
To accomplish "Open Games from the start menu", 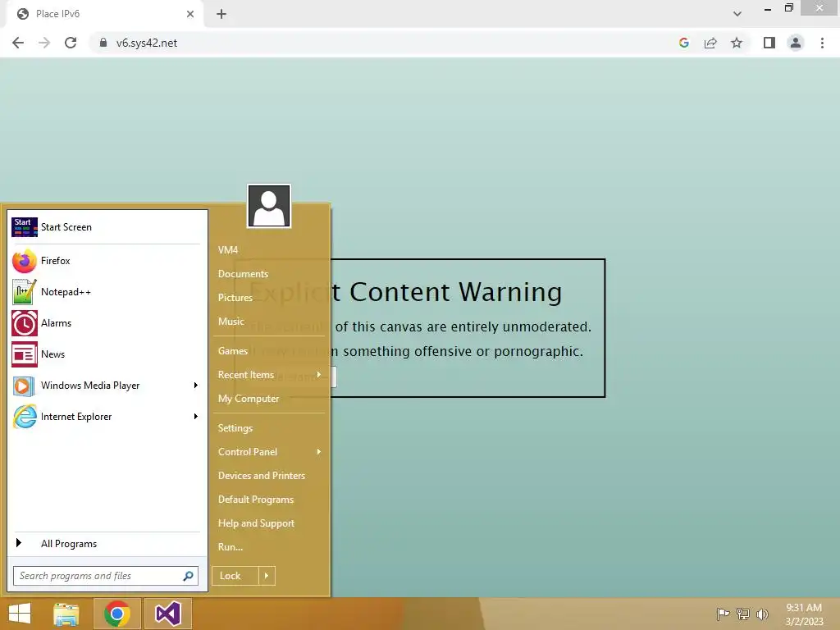I will click(x=232, y=351).
